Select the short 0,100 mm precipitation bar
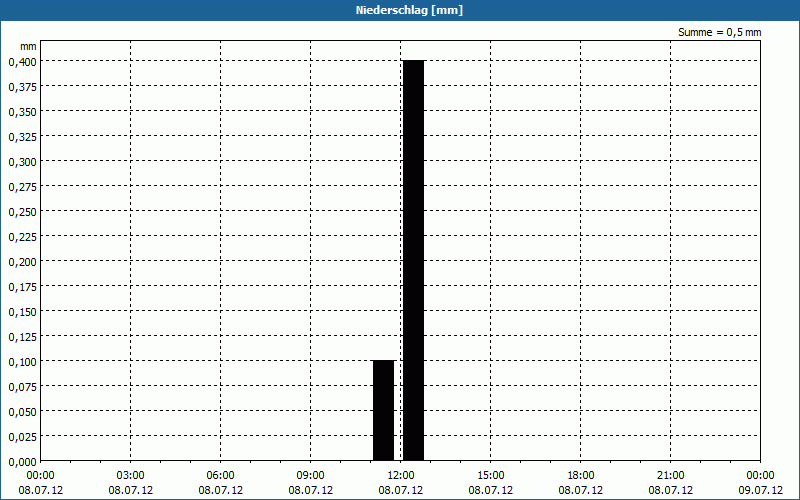The image size is (800, 500). point(384,411)
